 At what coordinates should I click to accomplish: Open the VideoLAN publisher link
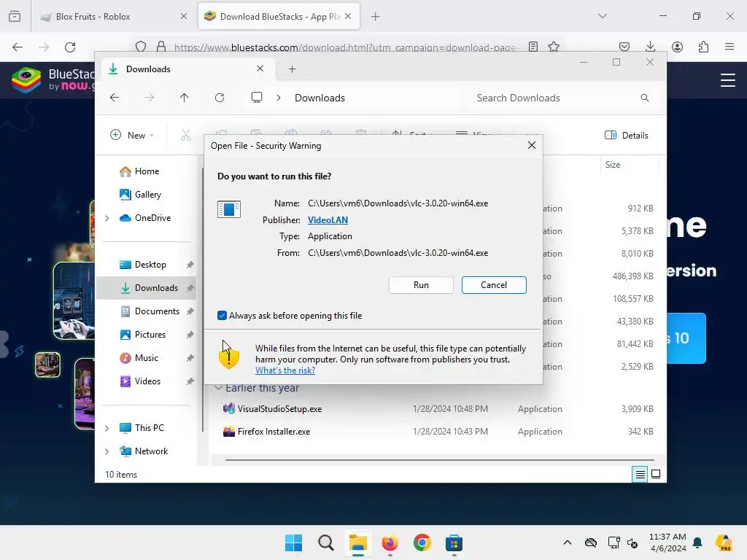328,220
